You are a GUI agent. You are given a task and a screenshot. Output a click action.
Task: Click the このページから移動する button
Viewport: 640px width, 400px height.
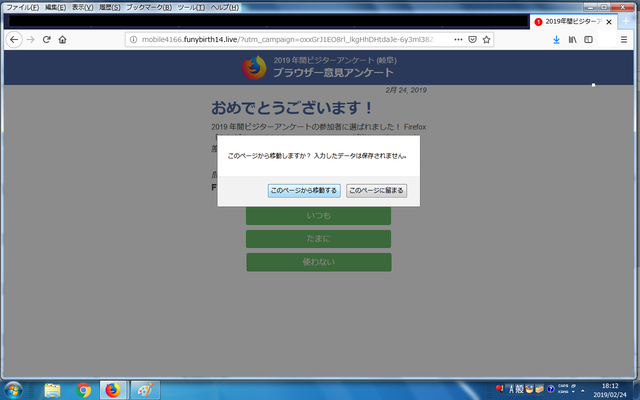tap(304, 190)
